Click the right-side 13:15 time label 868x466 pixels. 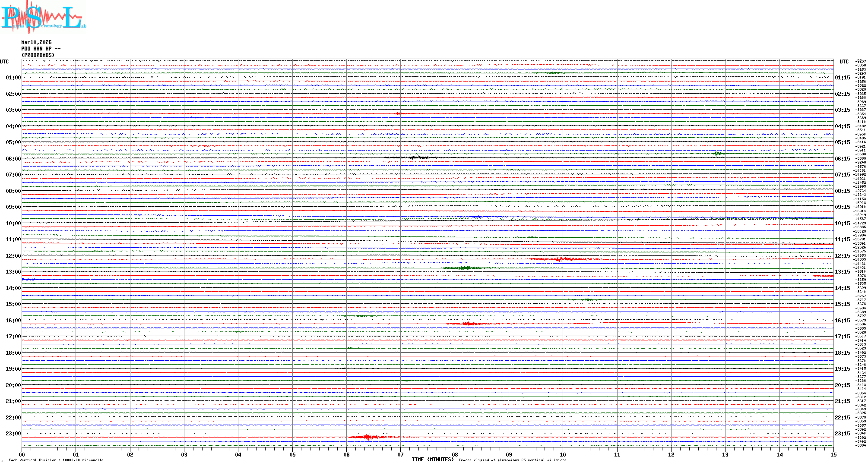(843, 272)
